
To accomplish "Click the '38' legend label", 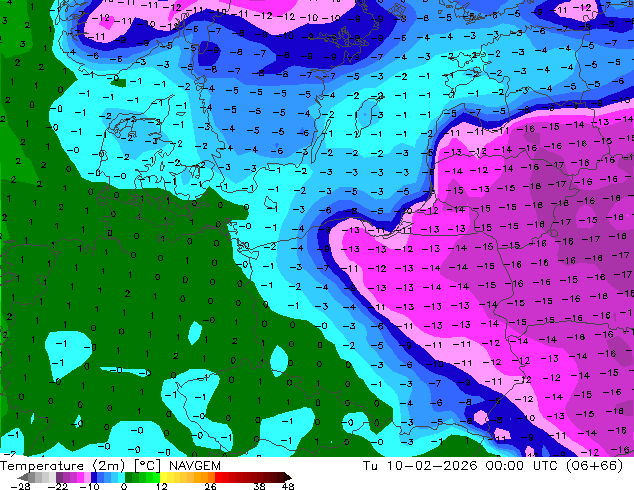I will (x=260, y=486).
